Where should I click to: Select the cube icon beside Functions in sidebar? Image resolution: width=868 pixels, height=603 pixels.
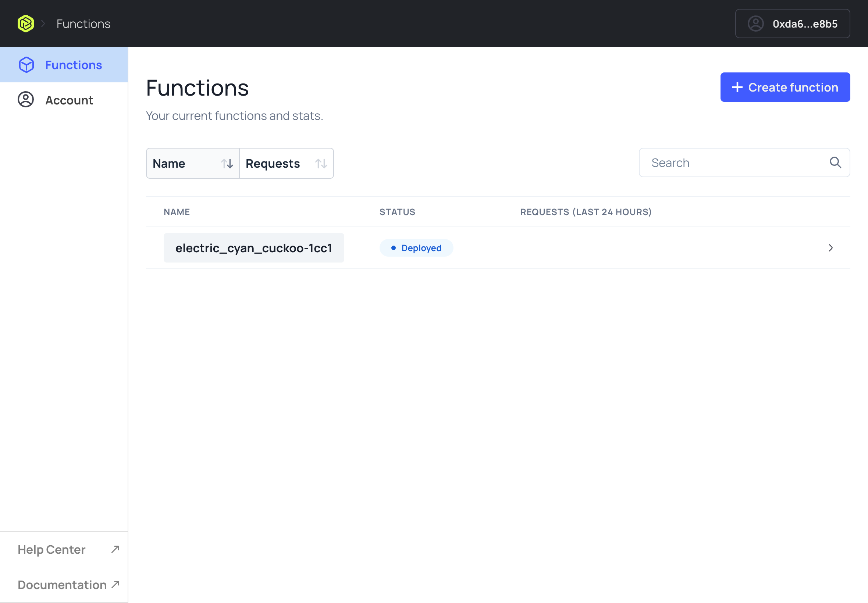26,65
